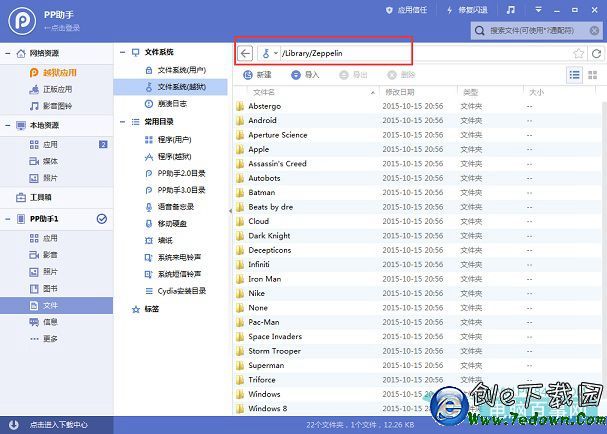Open the title bar dropdown menu icon
Viewport: 607px width, 434px height.
coord(538,10)
